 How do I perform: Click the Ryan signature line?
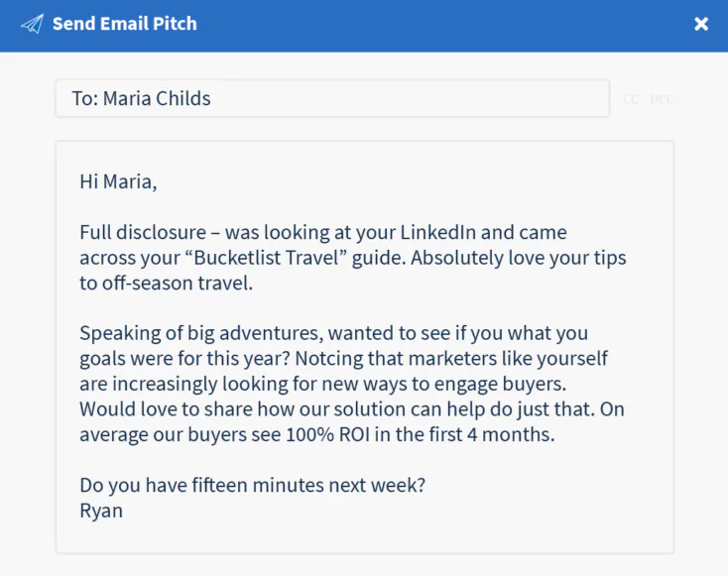click(101, 511)
